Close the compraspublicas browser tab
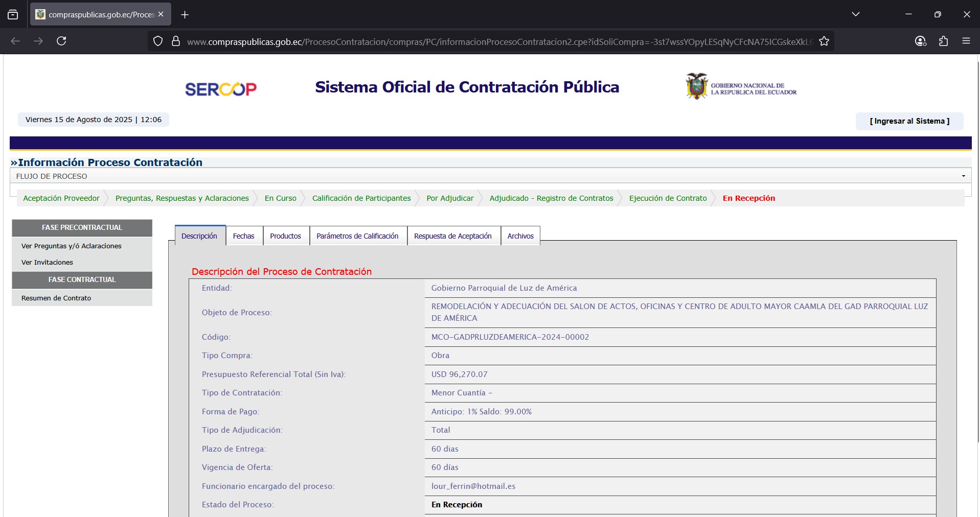This screenshot has height=517, width=980. tap(161, 14)
